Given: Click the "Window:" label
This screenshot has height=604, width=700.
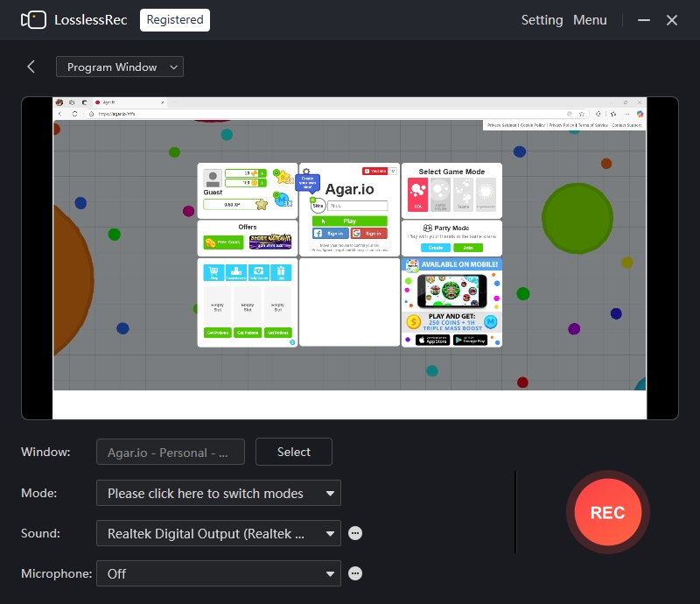Looking at the screenshot, I should (45, 452).
